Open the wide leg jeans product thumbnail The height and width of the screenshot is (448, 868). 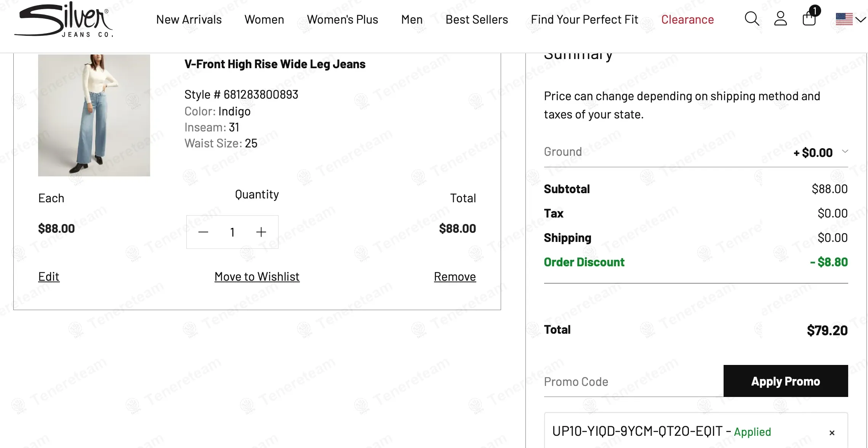94,115
